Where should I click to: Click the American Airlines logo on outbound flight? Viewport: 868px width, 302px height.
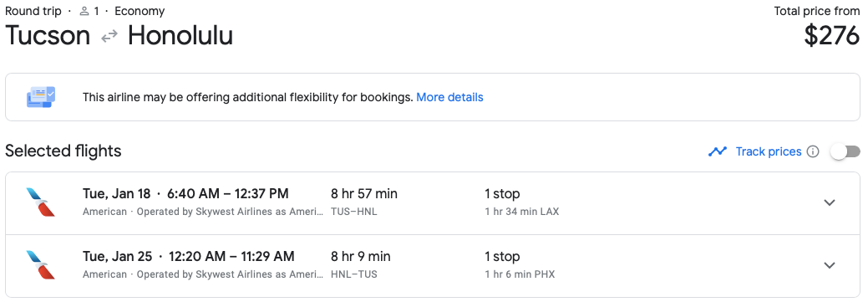pyautogui.click(x=41, y=202)
